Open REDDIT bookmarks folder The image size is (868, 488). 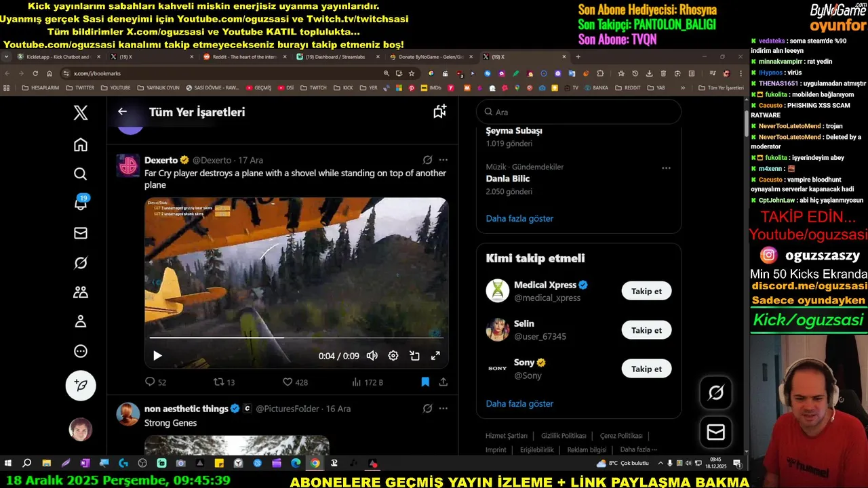pyautogui.click(x=627, y=87)
